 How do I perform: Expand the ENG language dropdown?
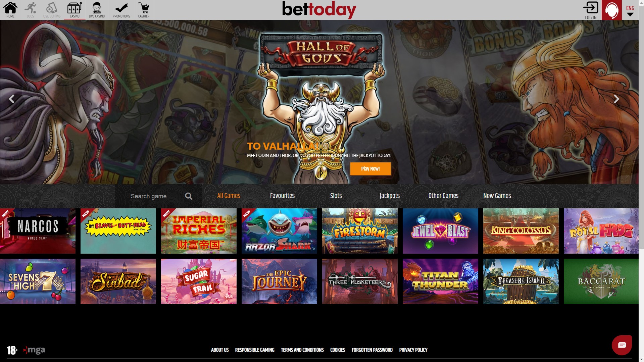[630, 10]
